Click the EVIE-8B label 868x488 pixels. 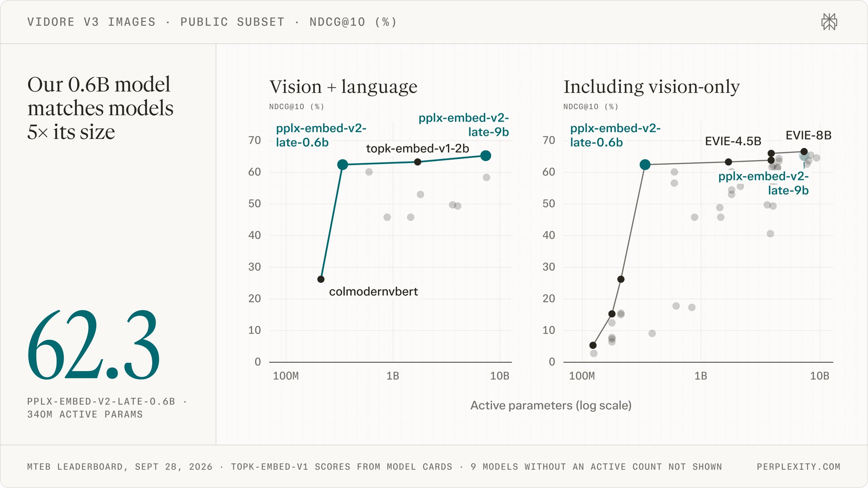(808, 135)
